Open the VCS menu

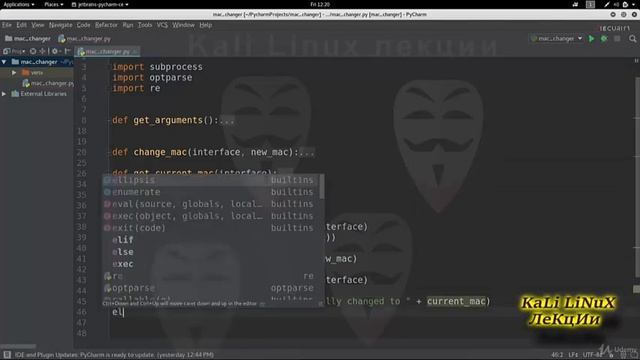(x=162, y=25)
